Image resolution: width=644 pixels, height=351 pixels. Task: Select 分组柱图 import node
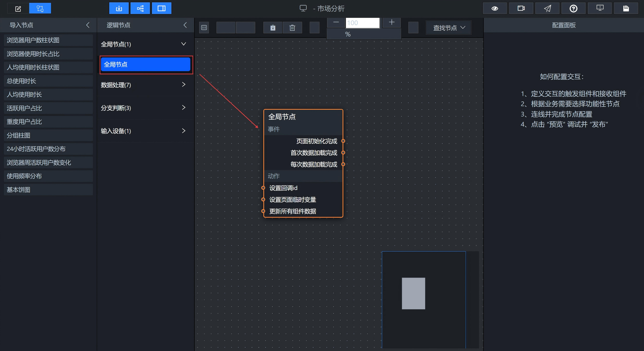(48, 135)
